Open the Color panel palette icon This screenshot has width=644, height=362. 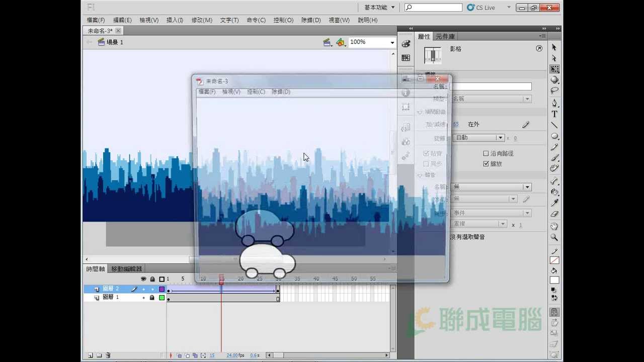coord(406,44)
